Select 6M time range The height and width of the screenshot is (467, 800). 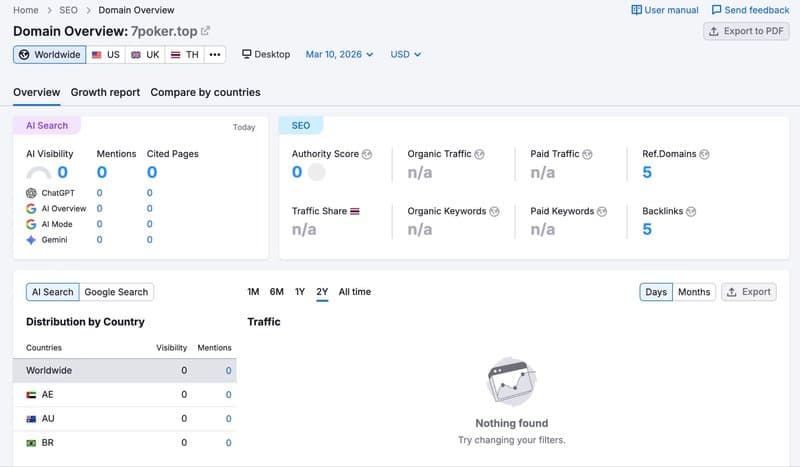click(277, 292)
